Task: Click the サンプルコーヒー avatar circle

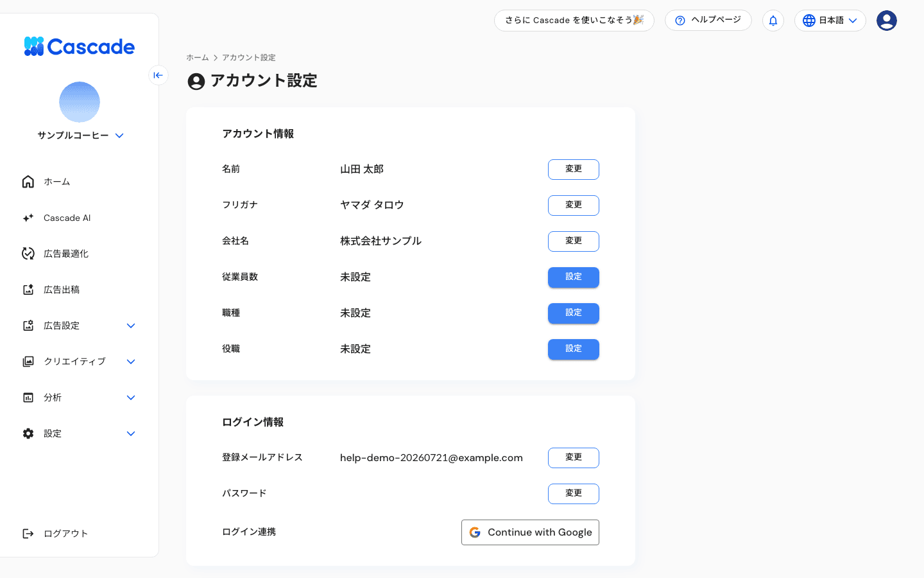Action: 80,102
